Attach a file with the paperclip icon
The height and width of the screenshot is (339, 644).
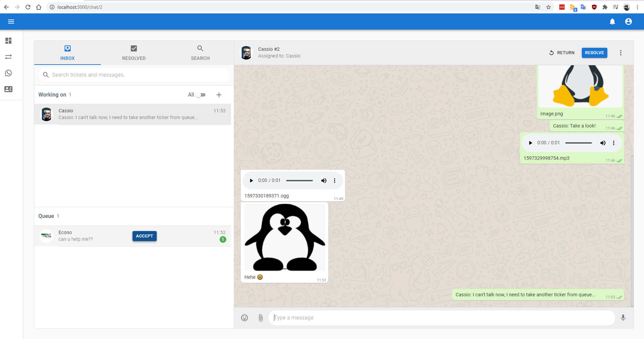point(261,318)
